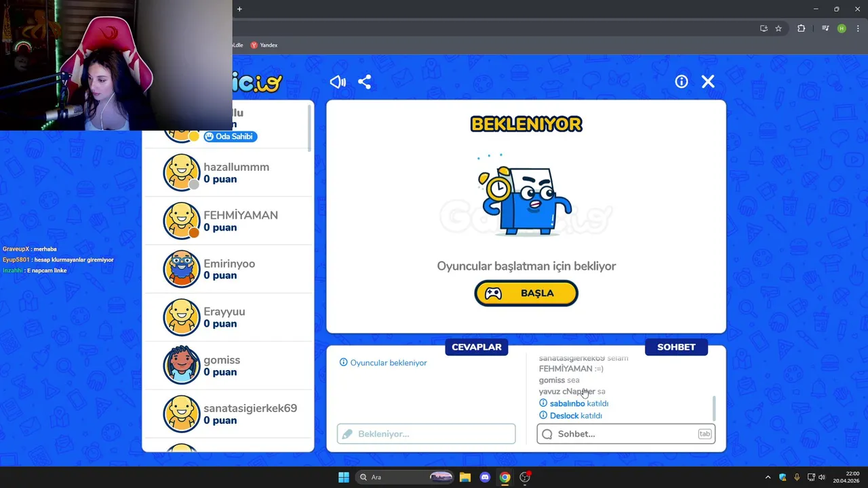Viewport: 868px width, 488px height.
Task: Click player name sanatasigierkek69
Action: click(x=250, y=408)
